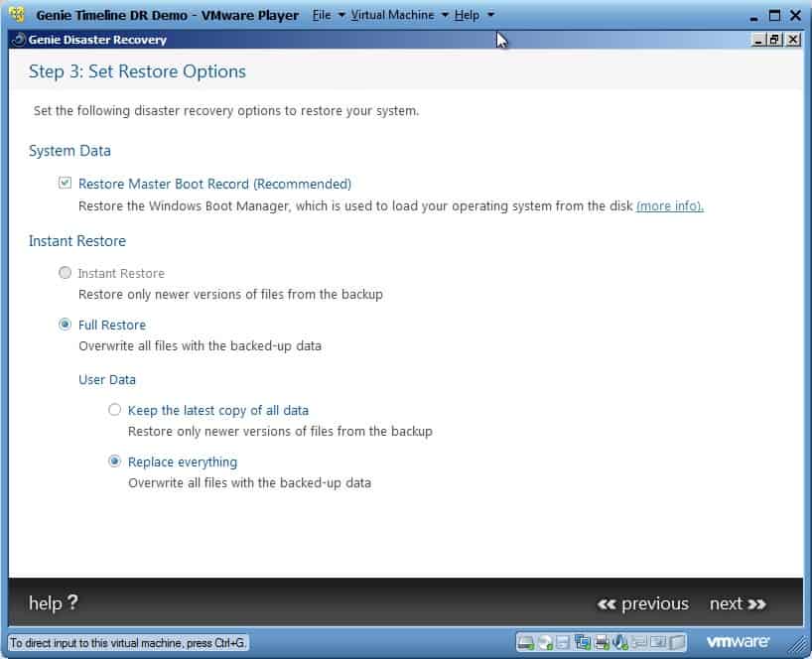
Task: Click the VMware Player app icon in title bar
Action: pyautogui.click(x=17, y=15)
